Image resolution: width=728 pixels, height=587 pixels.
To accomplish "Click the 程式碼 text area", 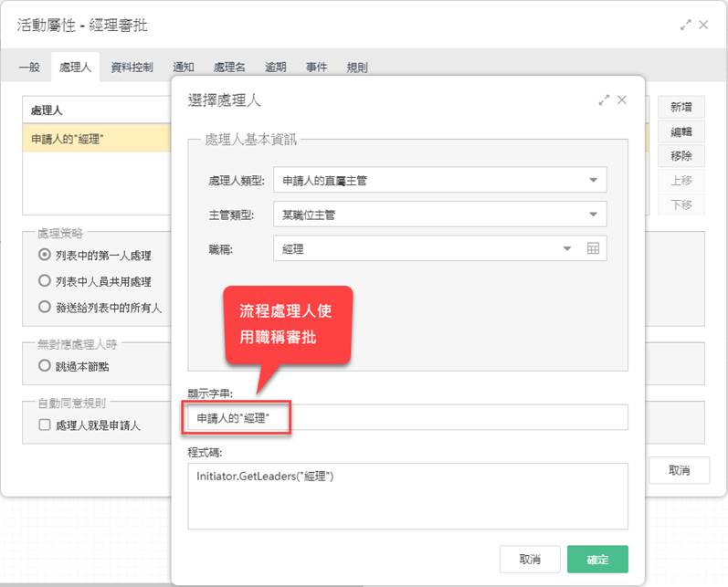I will 407,496.
